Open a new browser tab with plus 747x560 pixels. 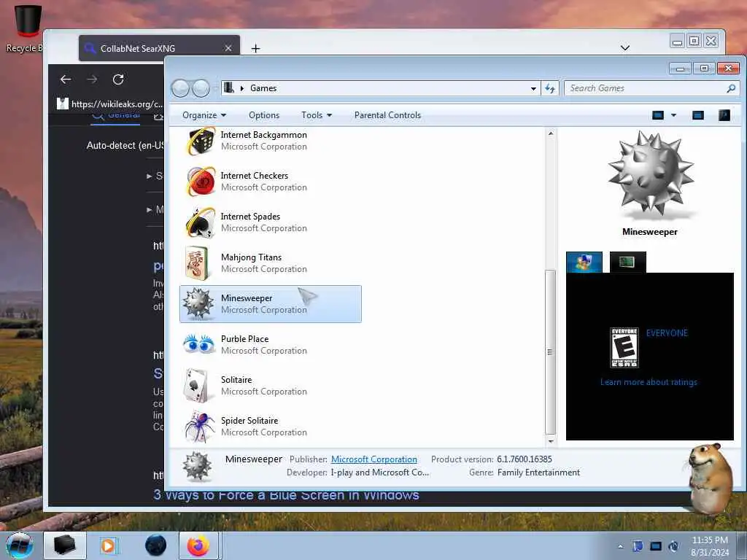point(256,48)
